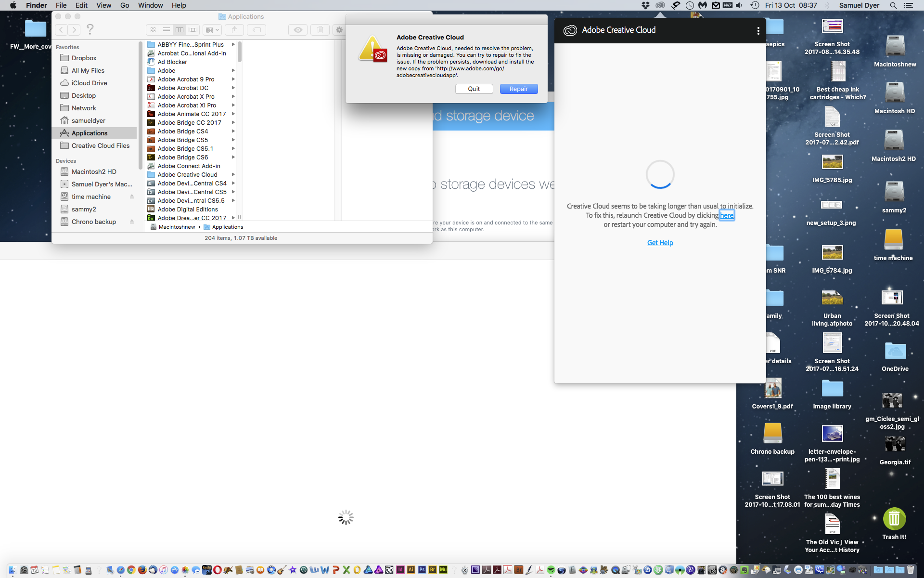The image size is (924, 578).
Task: Switch Finder to list view
Action: pos(167,30)
